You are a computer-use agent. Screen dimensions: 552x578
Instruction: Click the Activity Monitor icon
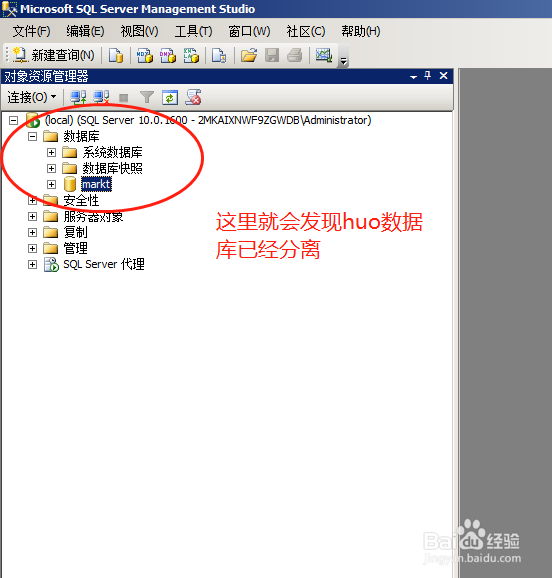324,55
